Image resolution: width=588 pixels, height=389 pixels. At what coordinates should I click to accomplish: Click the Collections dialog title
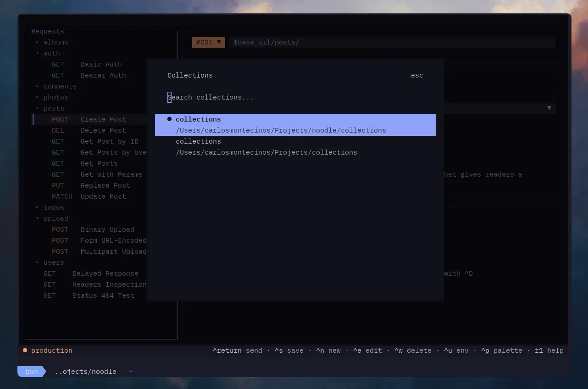[x=190, y=75]
